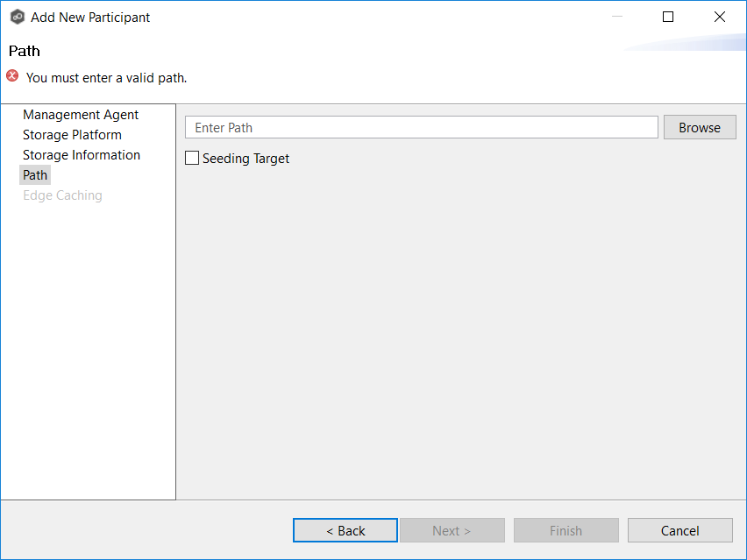The height and width of the screenshot is (560, 747).
Task: Go to the Management Agent step
Action: click(x=81, y=115)
